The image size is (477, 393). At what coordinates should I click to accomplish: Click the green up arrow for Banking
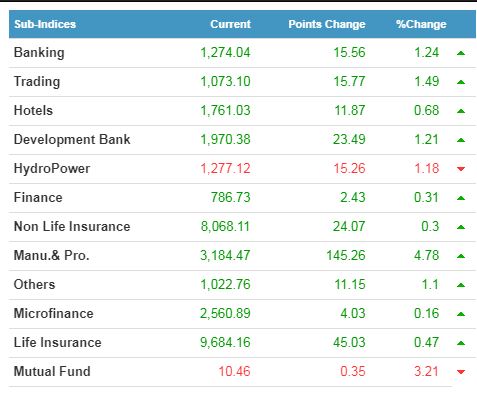click(x=461, y=53)
